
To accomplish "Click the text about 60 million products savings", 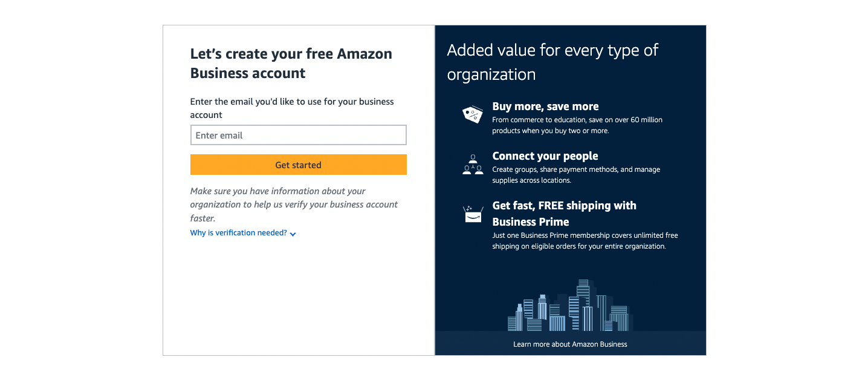I will click(x=577, y=125).
